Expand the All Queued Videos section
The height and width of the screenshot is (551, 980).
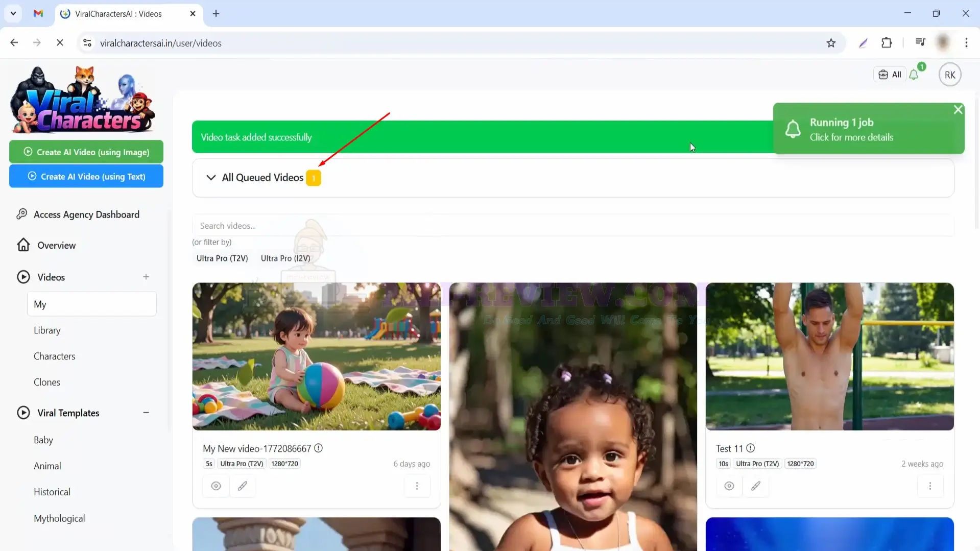click(572, 178)
